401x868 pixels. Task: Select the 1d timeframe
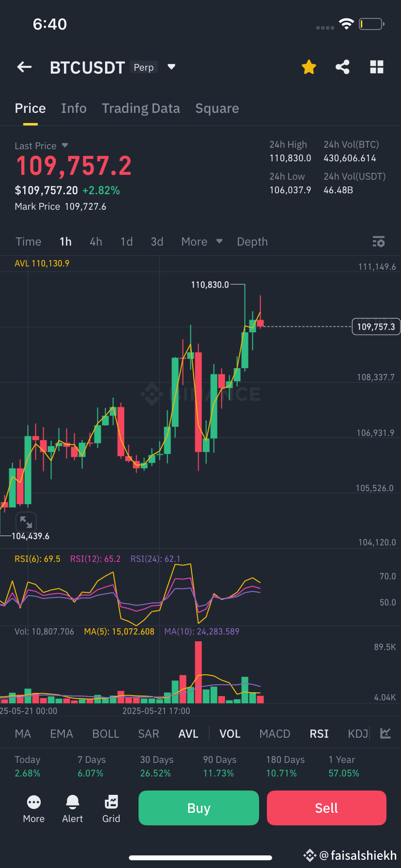[x=126, y=242]
